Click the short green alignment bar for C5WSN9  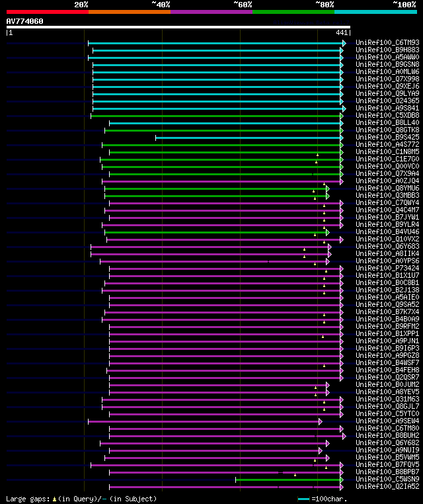(x=288, y=480)
